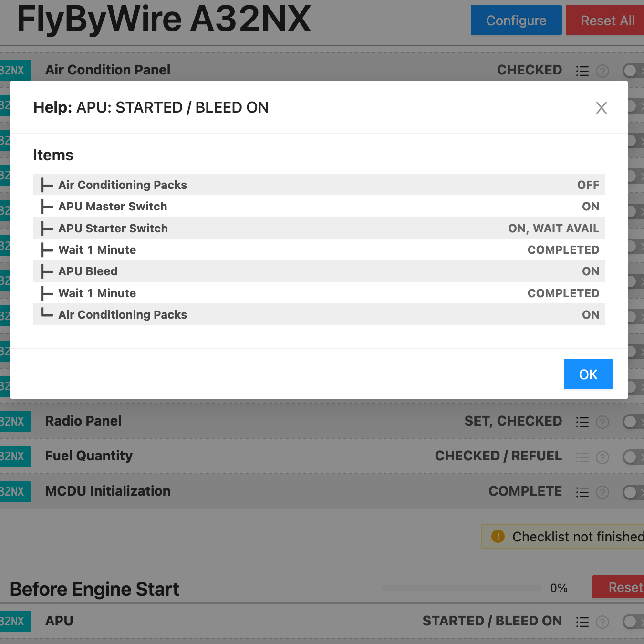Screen dimensions: 644x644
Task: Click the SET, CHECKED status text
Action: coord(513,421)
